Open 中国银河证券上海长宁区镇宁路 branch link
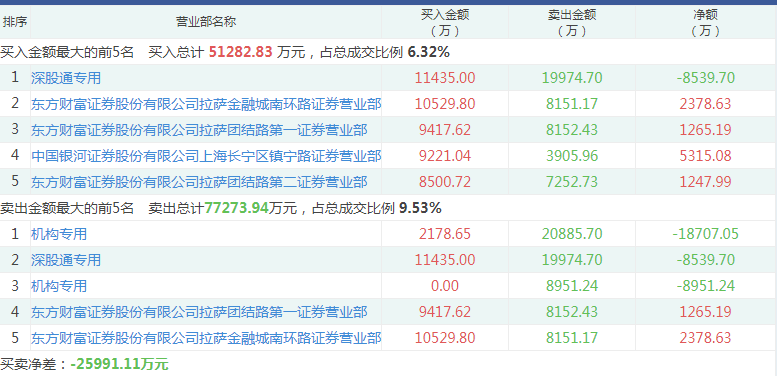 [x=206, y=156]
